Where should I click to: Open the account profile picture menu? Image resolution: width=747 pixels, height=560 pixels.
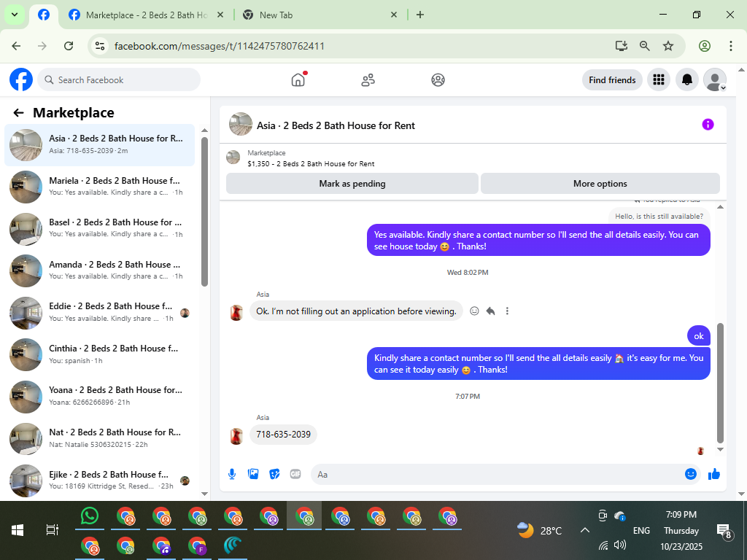[715, 79]
